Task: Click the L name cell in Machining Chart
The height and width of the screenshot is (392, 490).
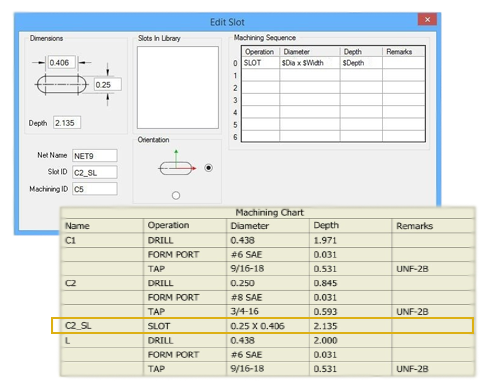Action: [x=102, y=340]
